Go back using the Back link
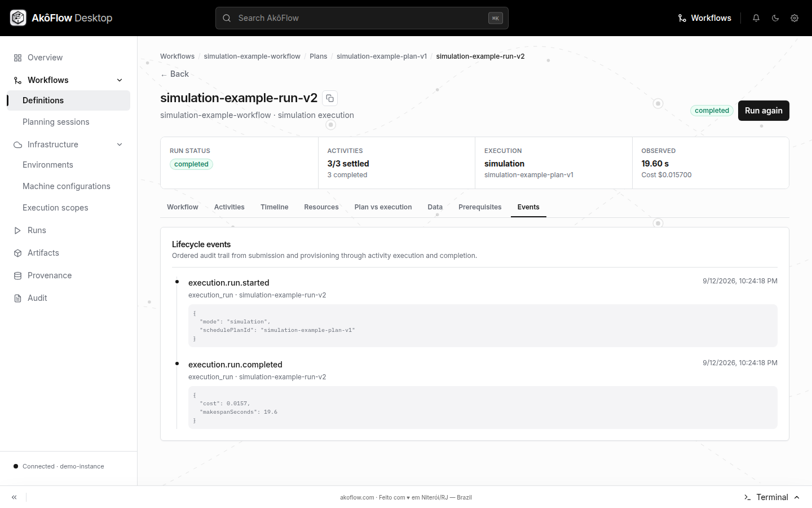This screenshot has height=508, width=812. [175, 74]
